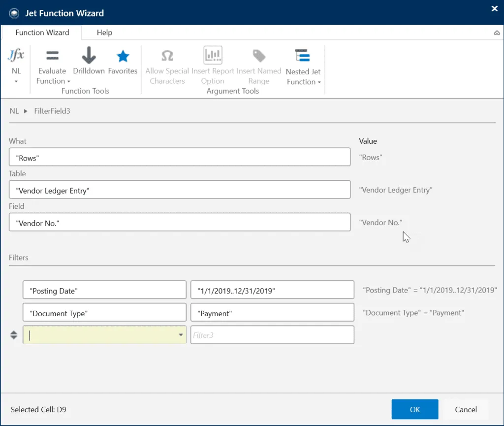Click the Filter3 value input field
The image size is (504, 426).
click(272, 335)
